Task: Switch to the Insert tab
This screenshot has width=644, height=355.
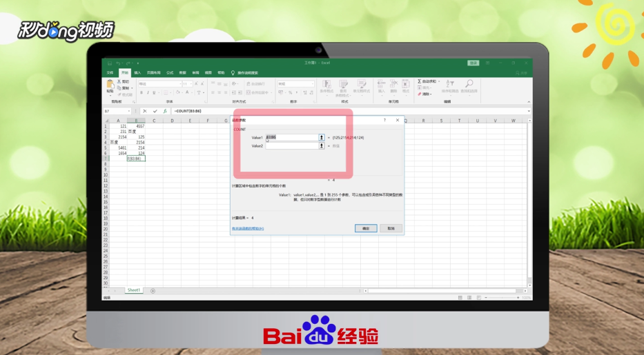Action: 137,72
